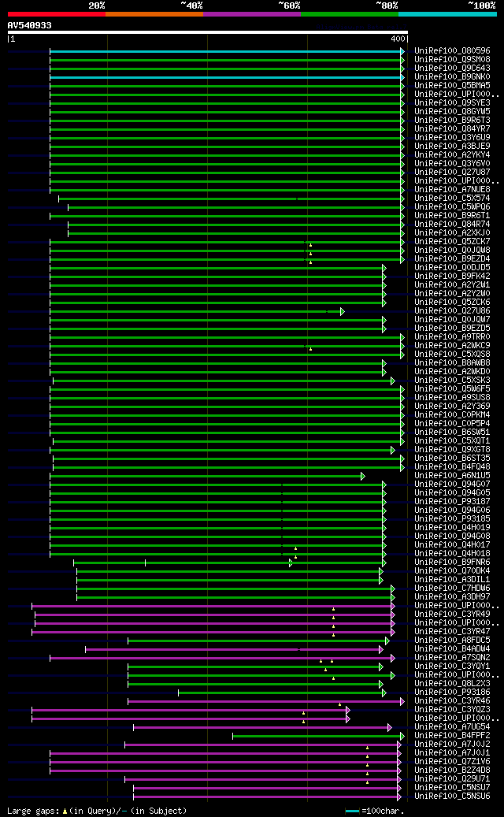The width and height of the screenshot is (504, 817).
Task: Click the purple ~60% identity legend segment
Action: [252, 14]
